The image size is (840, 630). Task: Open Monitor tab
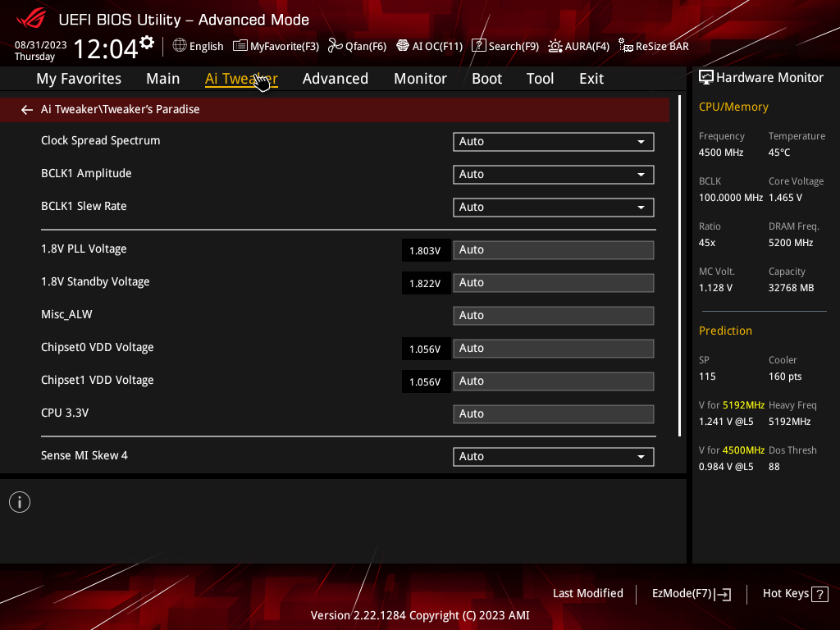point(420,79)
